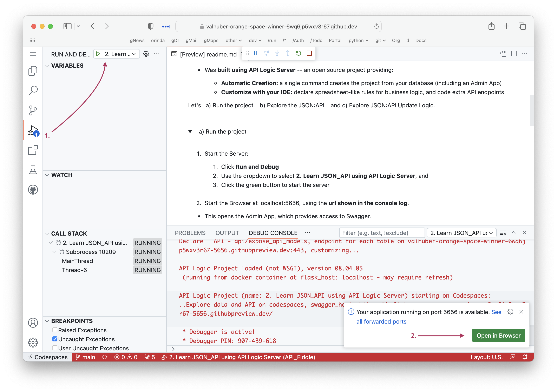
Task: Switch to the PROBLEMS tab
Action: [190, 233]
